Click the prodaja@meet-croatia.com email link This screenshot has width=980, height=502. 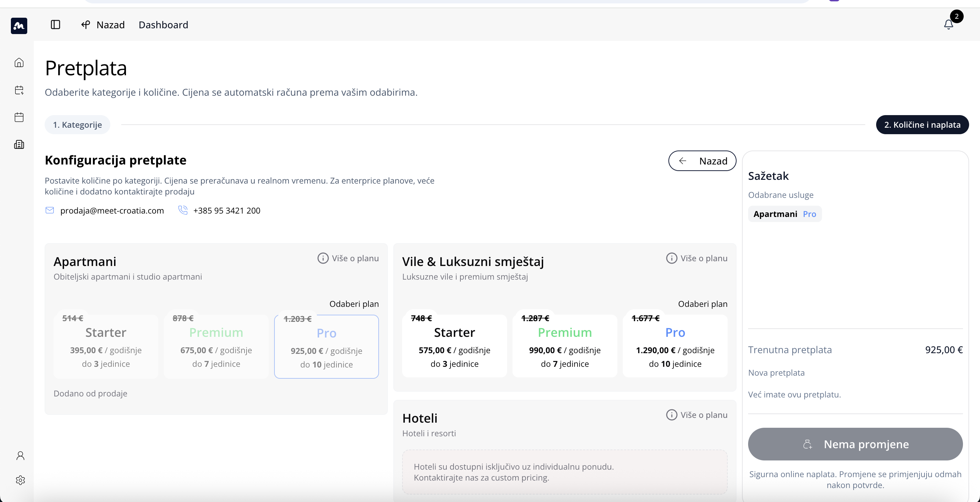coord(112,210)
